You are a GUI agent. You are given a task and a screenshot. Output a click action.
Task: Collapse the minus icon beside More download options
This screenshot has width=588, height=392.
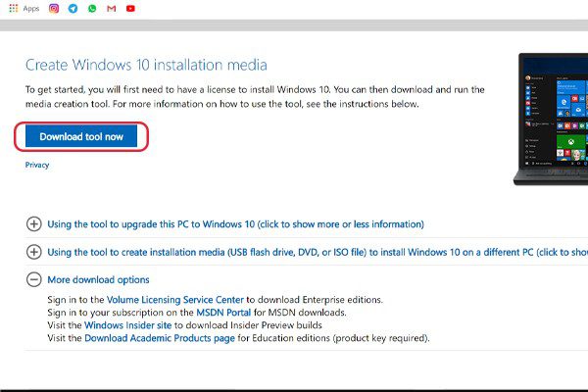tap(33, 279)
